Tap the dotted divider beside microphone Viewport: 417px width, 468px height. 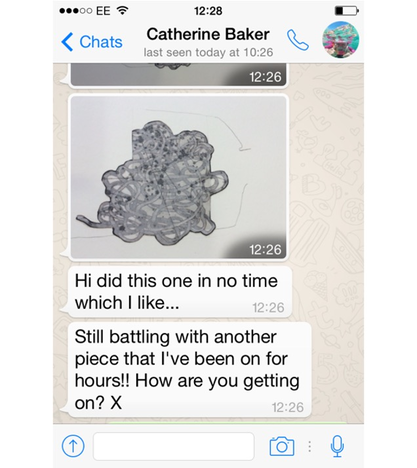click(310, 446)
